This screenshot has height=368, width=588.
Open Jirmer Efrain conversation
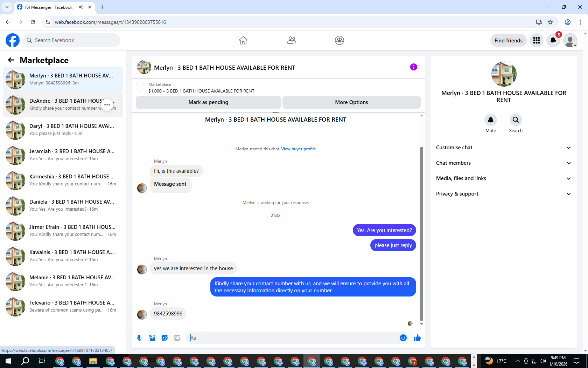[x=63, y=231]
